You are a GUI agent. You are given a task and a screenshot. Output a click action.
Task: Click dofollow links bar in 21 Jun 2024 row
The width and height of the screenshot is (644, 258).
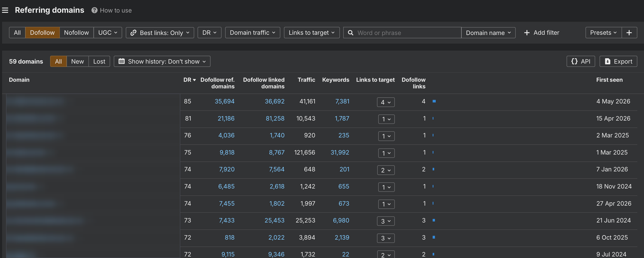[434, 220]
